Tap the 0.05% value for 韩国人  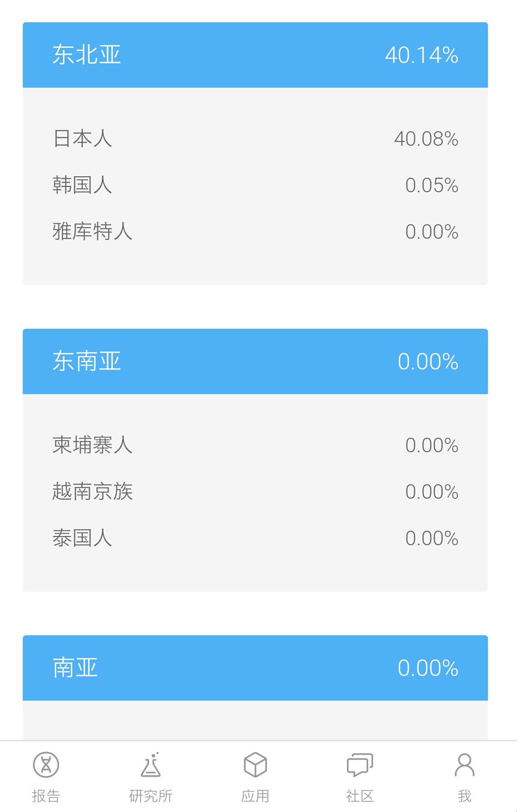[432, 185]
